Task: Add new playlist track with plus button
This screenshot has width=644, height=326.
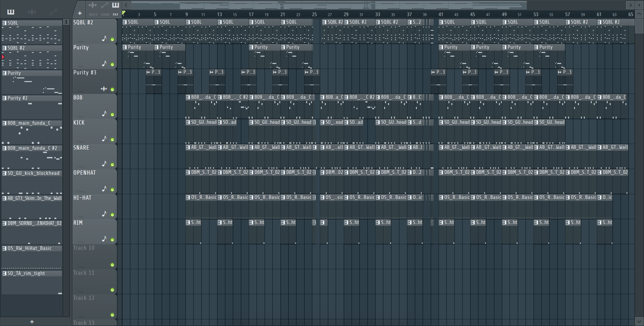Action: coord(80,13)
